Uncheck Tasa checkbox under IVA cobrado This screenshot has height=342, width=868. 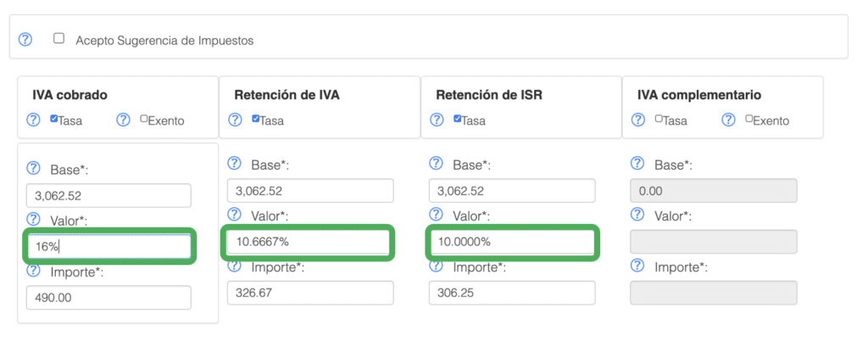53,118
